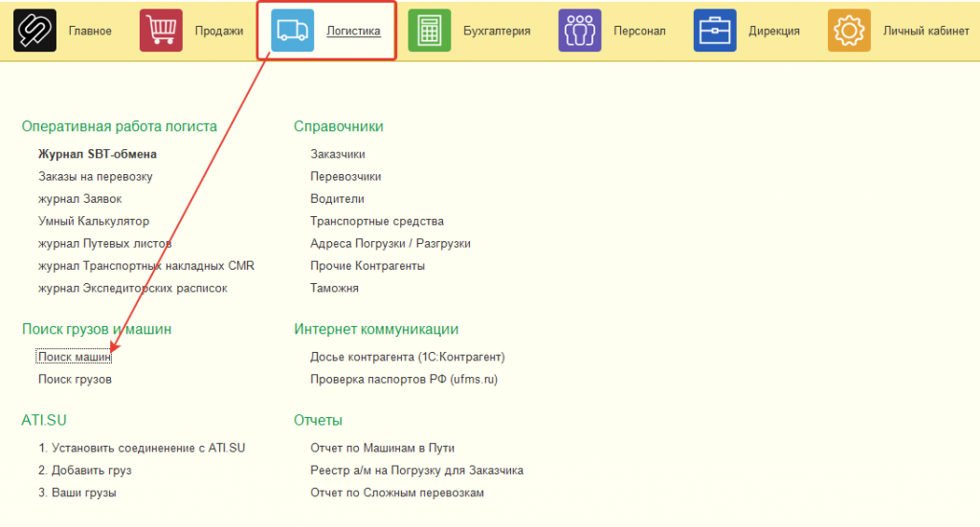Image resolution: width=980 pixels, height=527 pixels.
Task: Open журнал Путевых листов
Action: [x=105, y=244]
